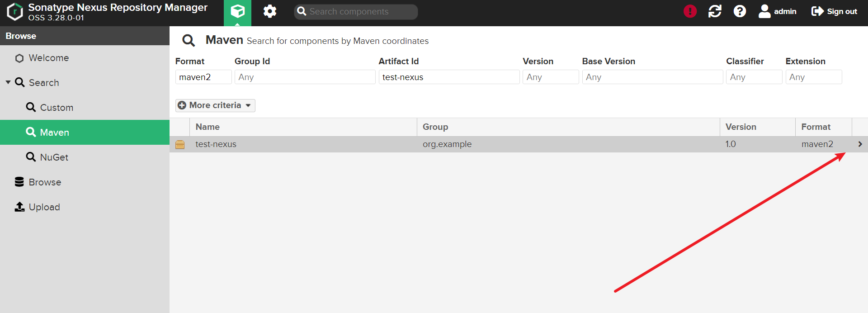Image resolution: width=868 pixels, height=313 pixels.
Task: Open the Browse cube icon in header
Action: click(x=237, y=12)
